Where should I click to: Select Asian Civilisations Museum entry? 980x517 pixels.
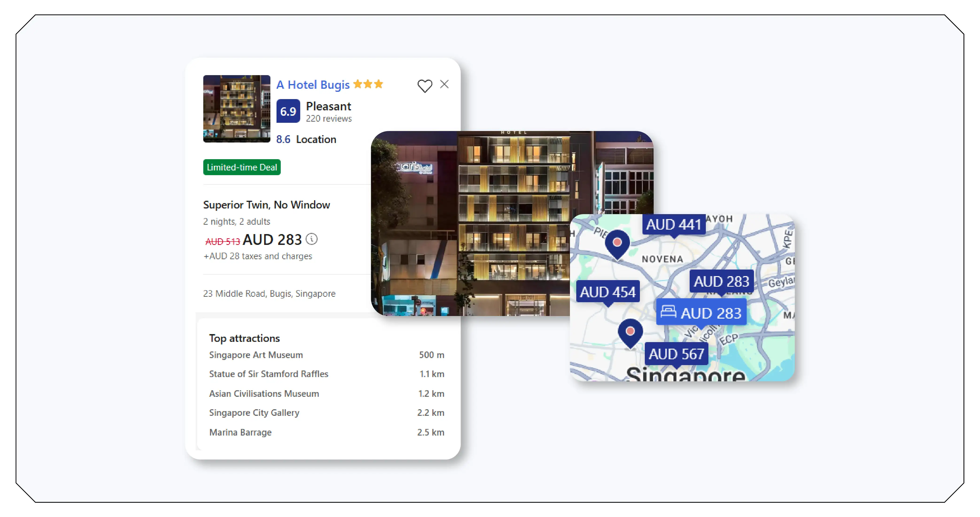[x=264, y=394]
